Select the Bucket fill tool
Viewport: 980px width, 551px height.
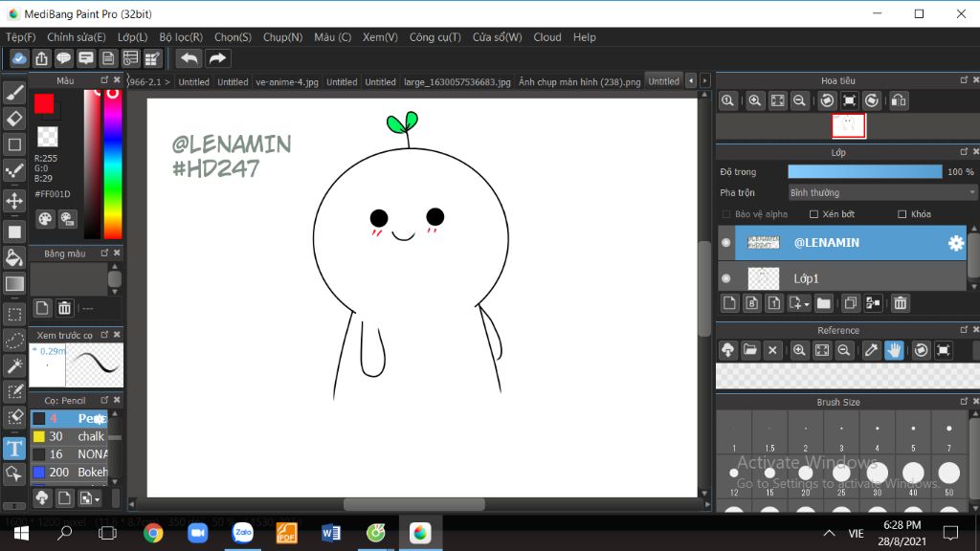click(14, 258)
